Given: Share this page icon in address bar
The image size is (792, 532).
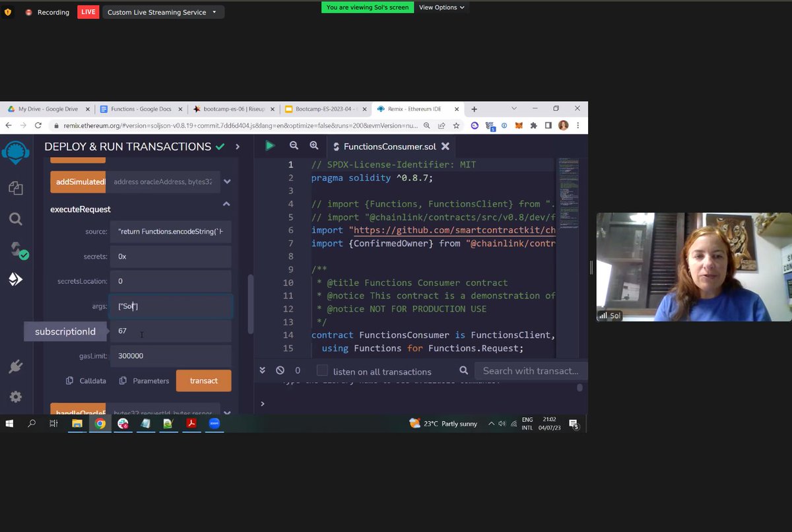Looking at the screenshot, I should click(442, 125).
